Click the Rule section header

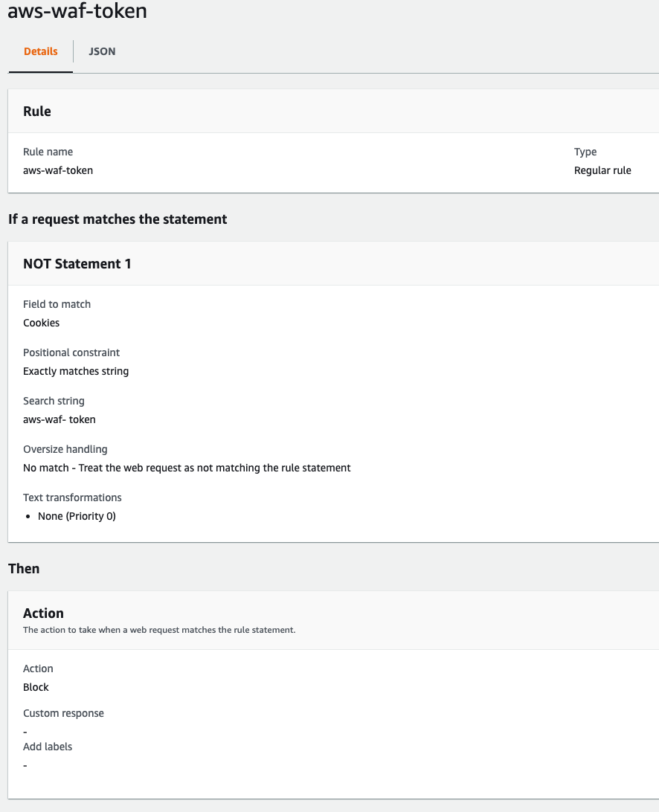pyautogui.click(x=37, y=112)
